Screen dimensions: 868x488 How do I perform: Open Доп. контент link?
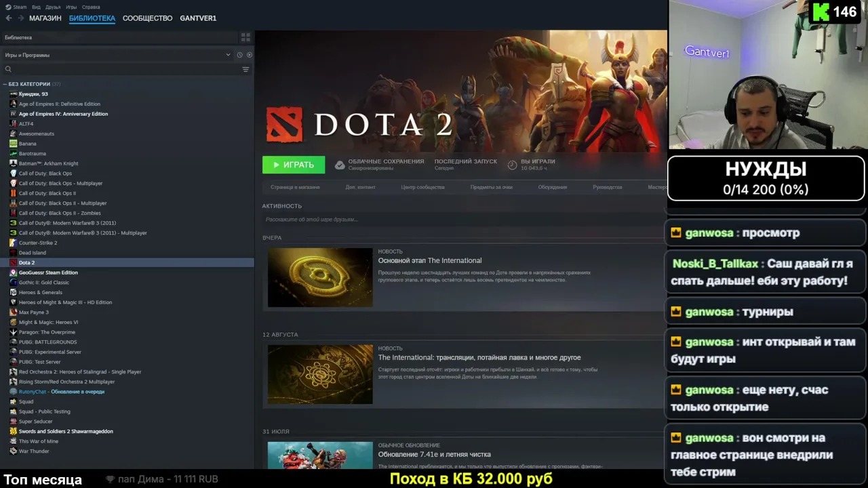coord(360,187)
